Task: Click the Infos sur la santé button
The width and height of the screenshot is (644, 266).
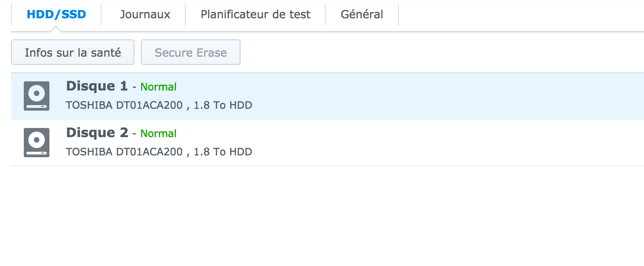Action: pos(73,53)
